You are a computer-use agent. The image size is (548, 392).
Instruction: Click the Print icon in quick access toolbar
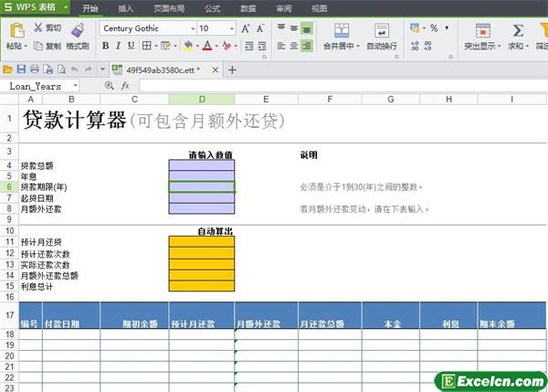tap(35, 69)
